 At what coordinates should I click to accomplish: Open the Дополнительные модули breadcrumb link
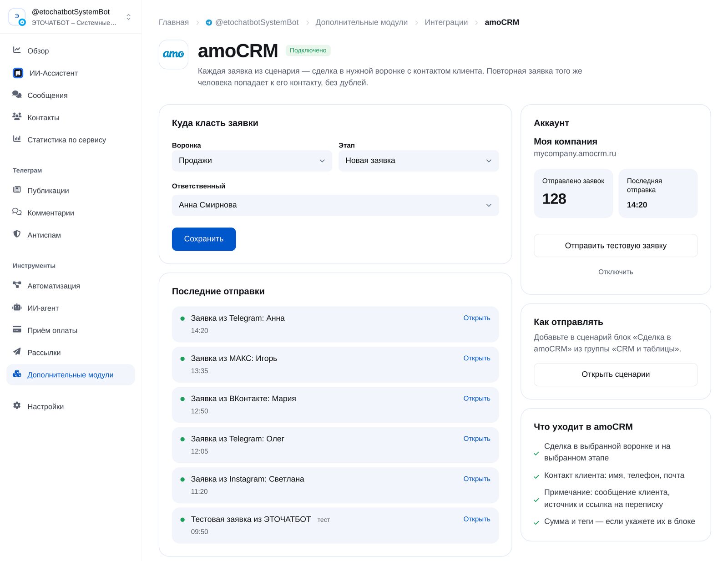coord(362,22)
